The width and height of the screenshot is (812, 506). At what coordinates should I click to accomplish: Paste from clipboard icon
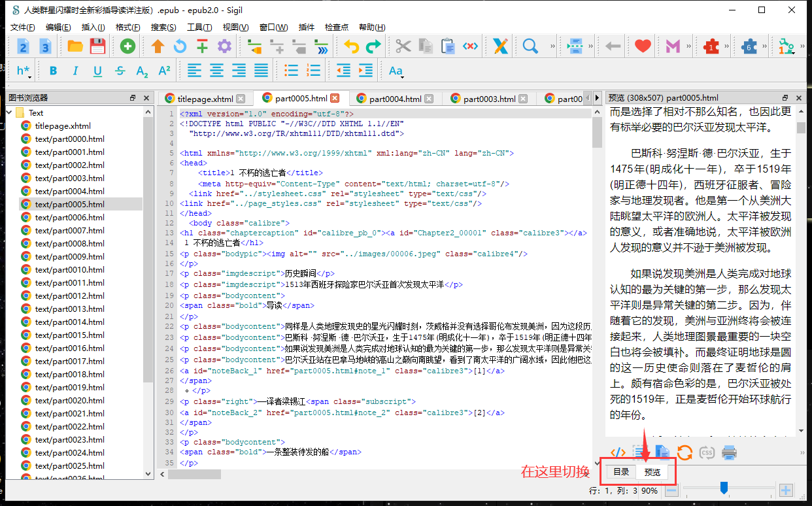[448, 46]
